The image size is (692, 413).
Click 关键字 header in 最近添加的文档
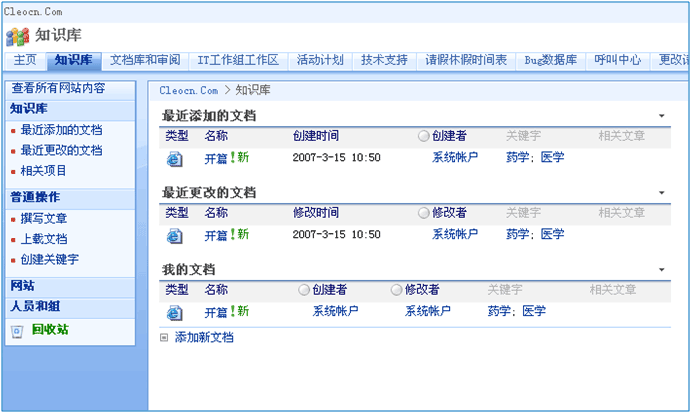pos(523,136)
